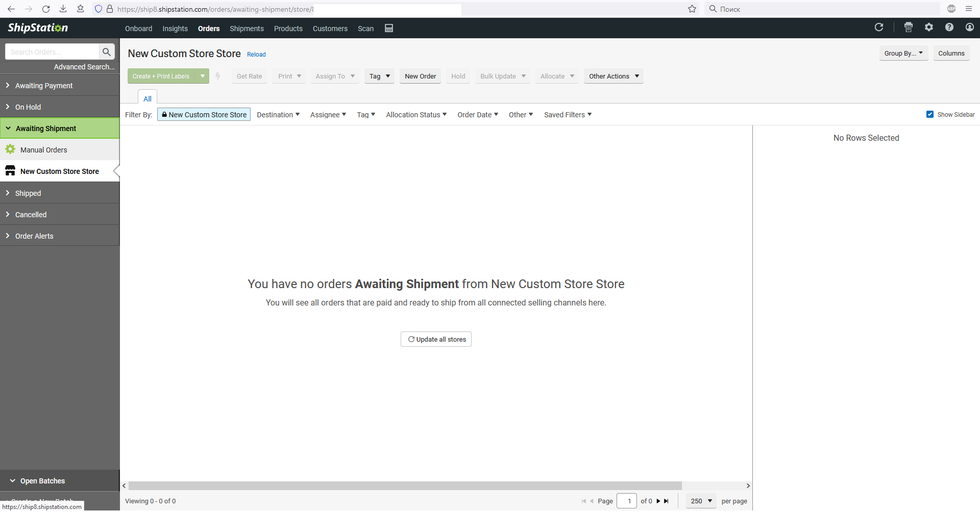
Task: Collapse Open Batches panel
Action: (60, 481)
